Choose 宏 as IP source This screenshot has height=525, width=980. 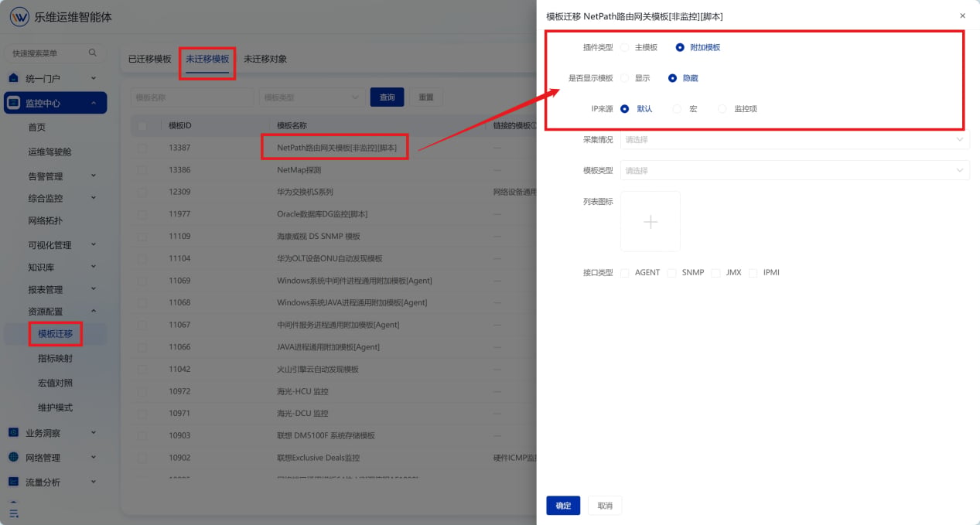point(677,109)
